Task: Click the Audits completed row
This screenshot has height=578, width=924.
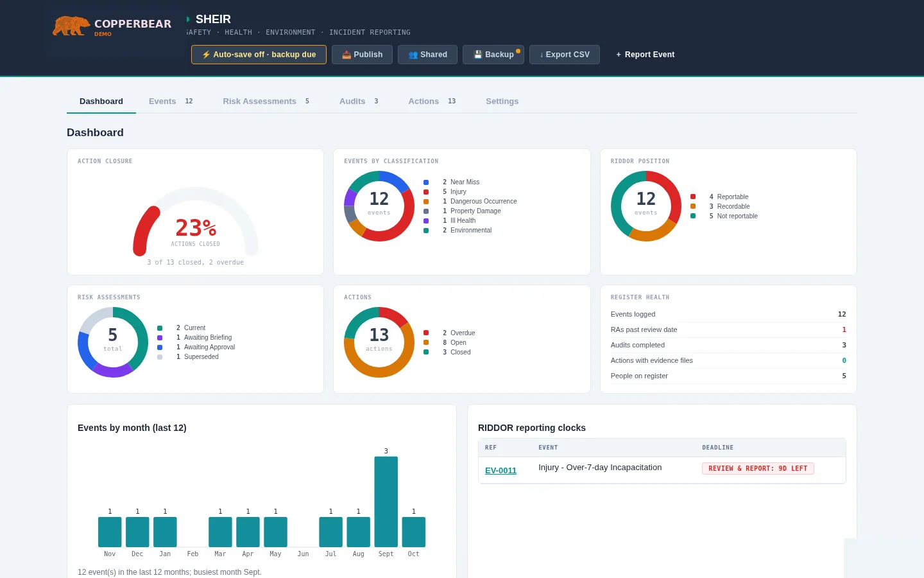Action: coord(728,345)
